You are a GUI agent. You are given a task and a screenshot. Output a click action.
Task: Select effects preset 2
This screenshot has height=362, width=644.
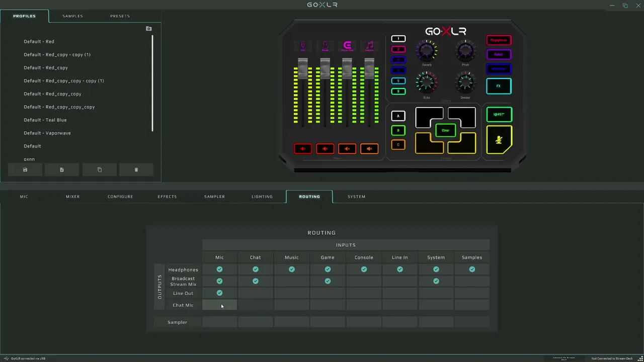coord(398,49)
